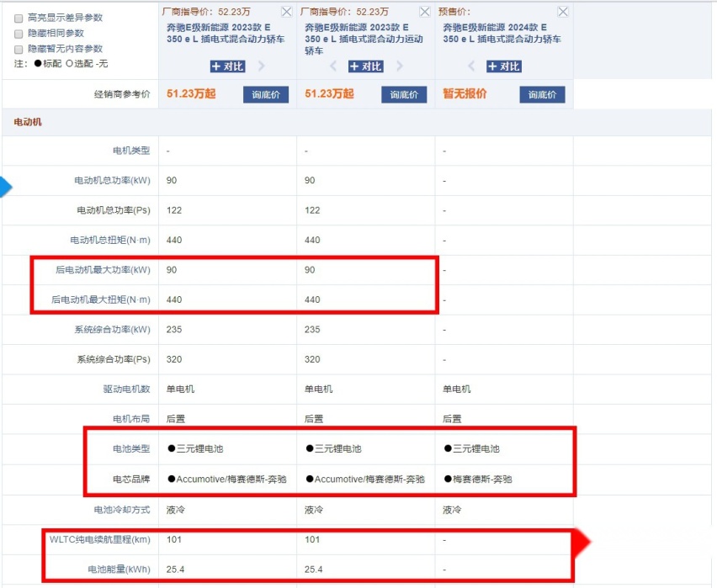Open 奔驰E级新能源 2023款 插电式混合动力轿车 link
717x588 pixels.
[226, 34]
